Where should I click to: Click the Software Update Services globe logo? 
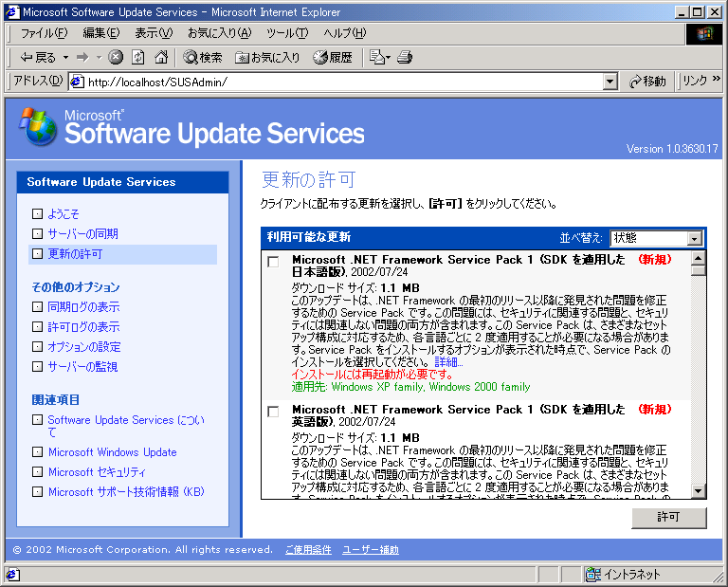tap(38, 127)
